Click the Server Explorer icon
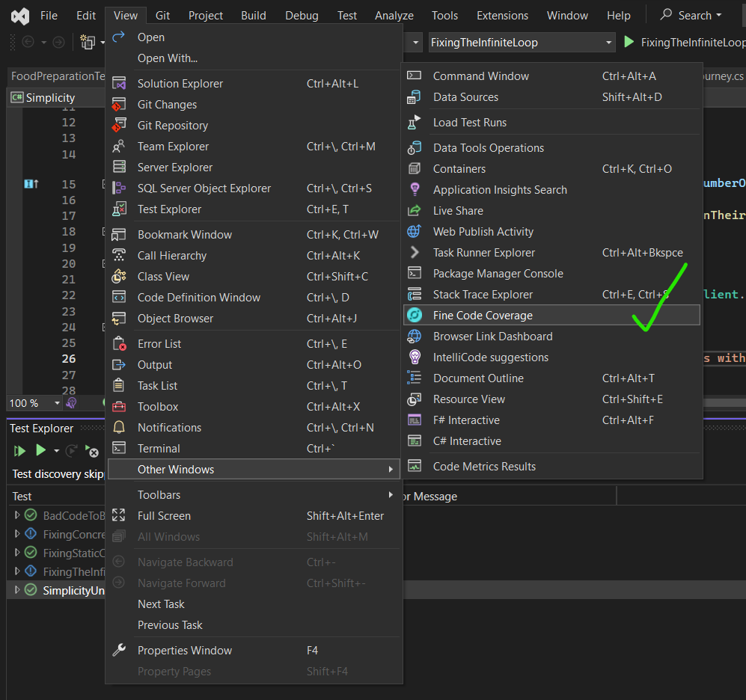 click(x=119, y=167)
